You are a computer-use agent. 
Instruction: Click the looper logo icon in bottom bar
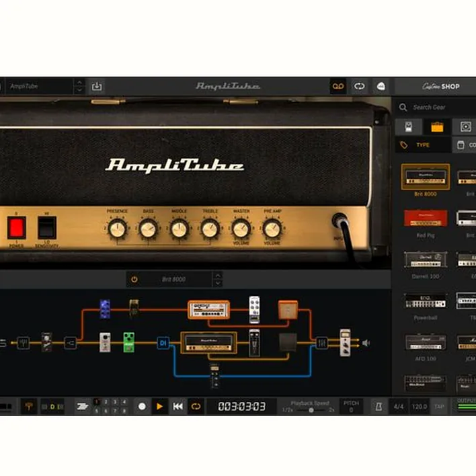82,406
